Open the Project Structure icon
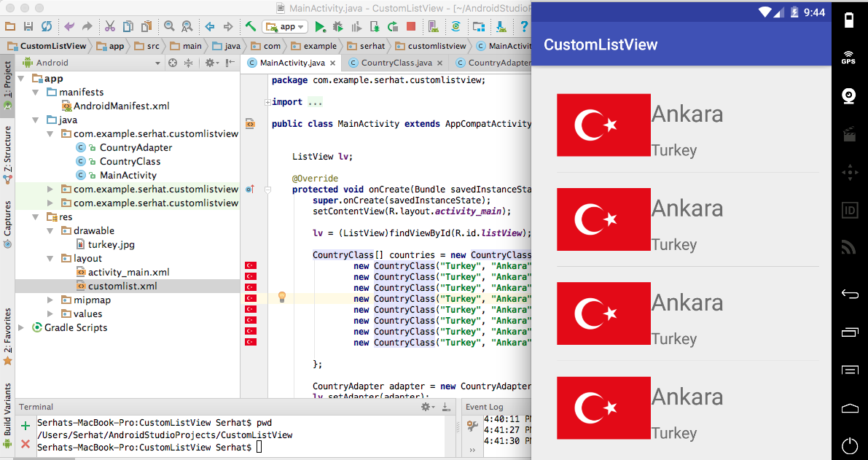The image size is (868, 460). tap(478, 26)
